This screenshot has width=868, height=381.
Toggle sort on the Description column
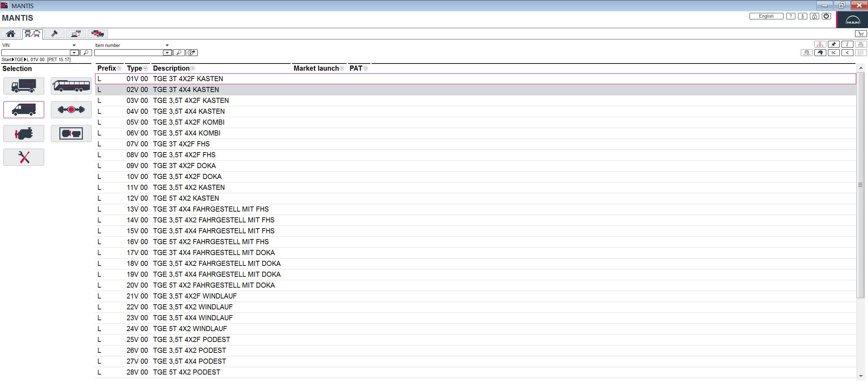tap(192, 68)
